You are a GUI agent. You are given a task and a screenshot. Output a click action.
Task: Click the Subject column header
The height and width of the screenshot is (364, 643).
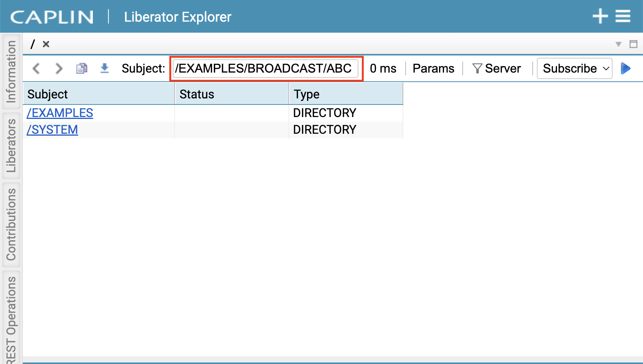coord(99,94)
